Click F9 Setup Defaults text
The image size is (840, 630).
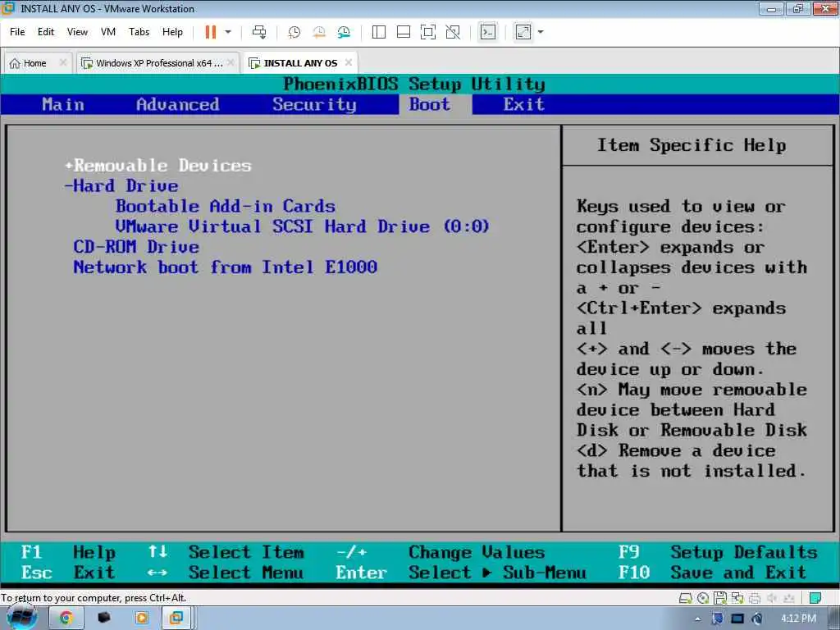point(718,552)
